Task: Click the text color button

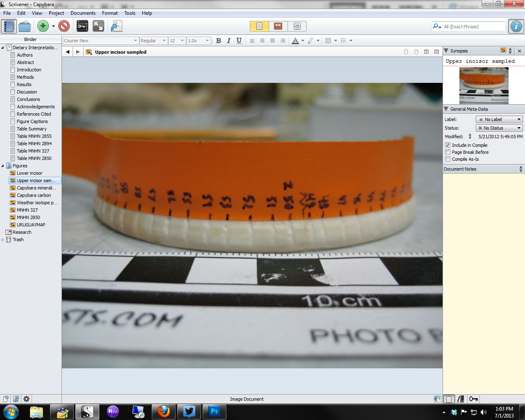Action: [x=295, y=41]
